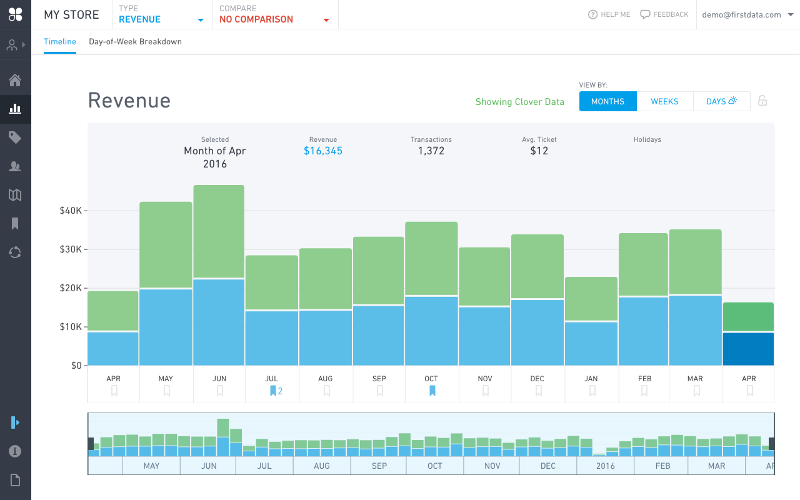
Task: Open the customers sidebar icon
Action: [x=15, y=166]
